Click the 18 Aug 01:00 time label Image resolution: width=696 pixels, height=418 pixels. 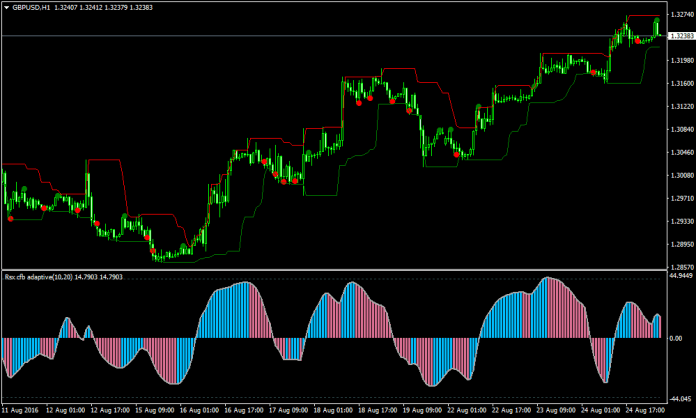(x=330, y=410)
